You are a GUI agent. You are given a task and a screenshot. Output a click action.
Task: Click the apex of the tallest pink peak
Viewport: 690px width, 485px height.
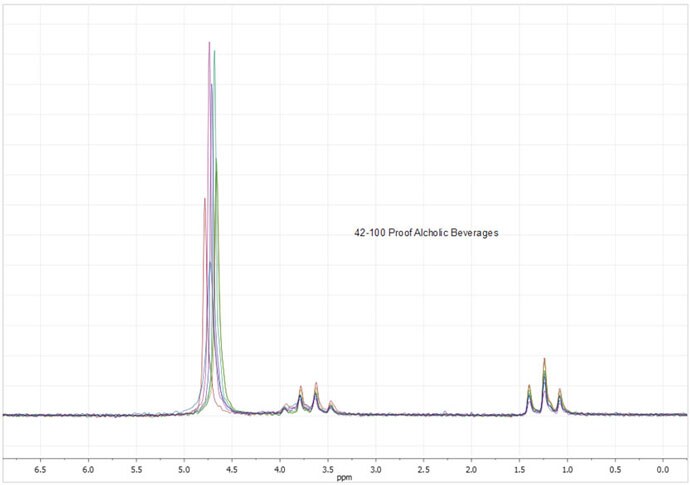pos(209,43)
